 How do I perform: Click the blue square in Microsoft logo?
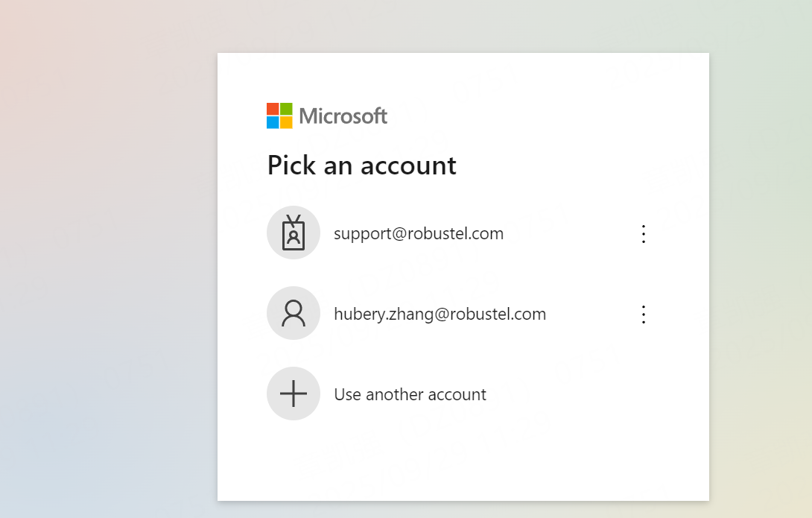tap(273, 122)
